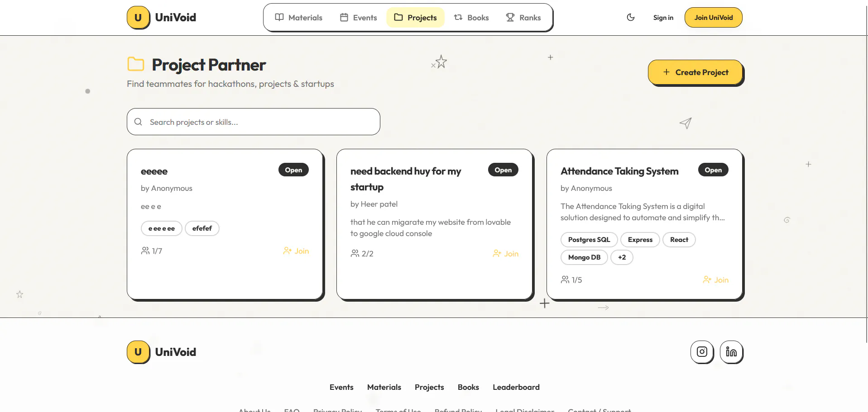This screenshot has width=868, height=412.
Task: Click the 'ee e e' description text
Action: (151, 206)
